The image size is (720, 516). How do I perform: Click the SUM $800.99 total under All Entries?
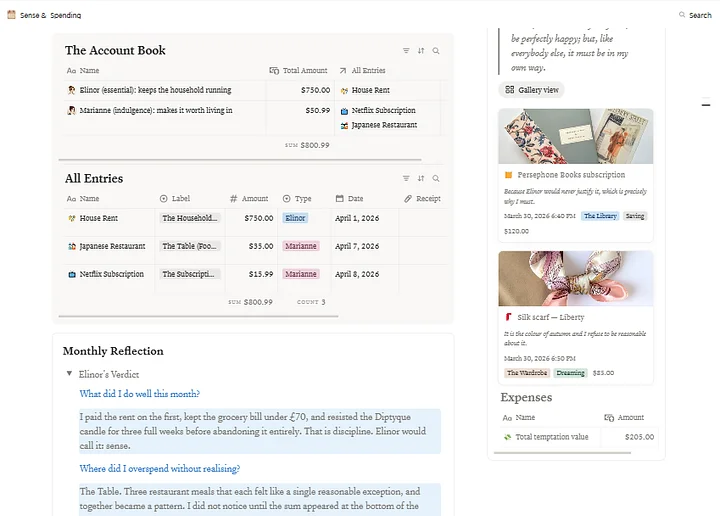pos(251,303)
